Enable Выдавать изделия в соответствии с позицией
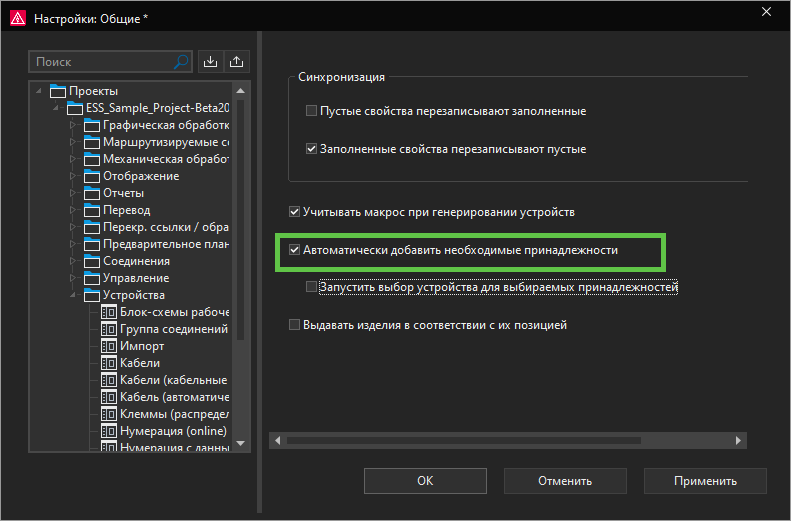791x521 pixels. tap(294, 325)
